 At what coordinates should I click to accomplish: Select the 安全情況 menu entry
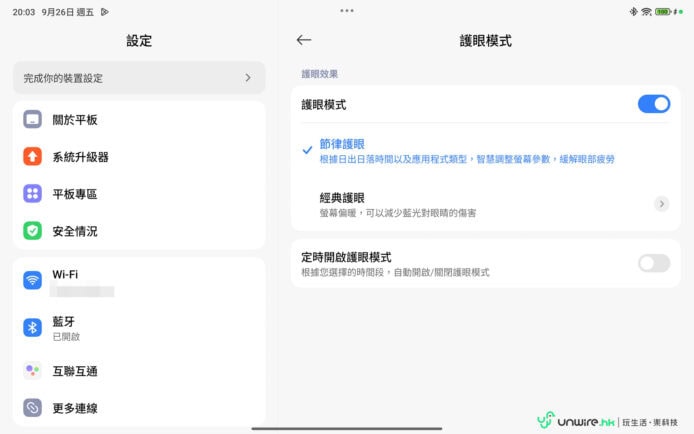(75, 231)
